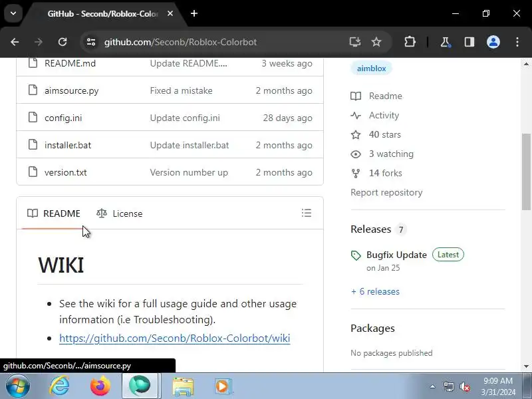Open the README outline list icon
The width and height of the screenshot is (532, 399).
(x=307, y=213)
